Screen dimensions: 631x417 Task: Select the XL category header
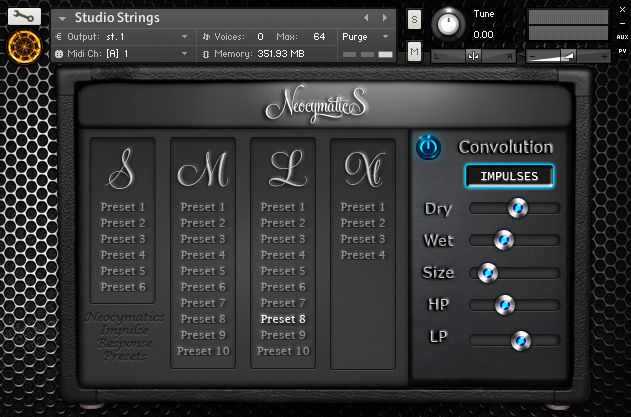(364, 169)
